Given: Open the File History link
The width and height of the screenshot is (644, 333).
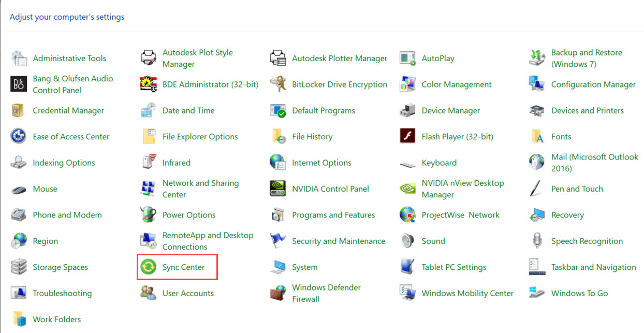Looking at the screenshot, I should tap(312, 137).
